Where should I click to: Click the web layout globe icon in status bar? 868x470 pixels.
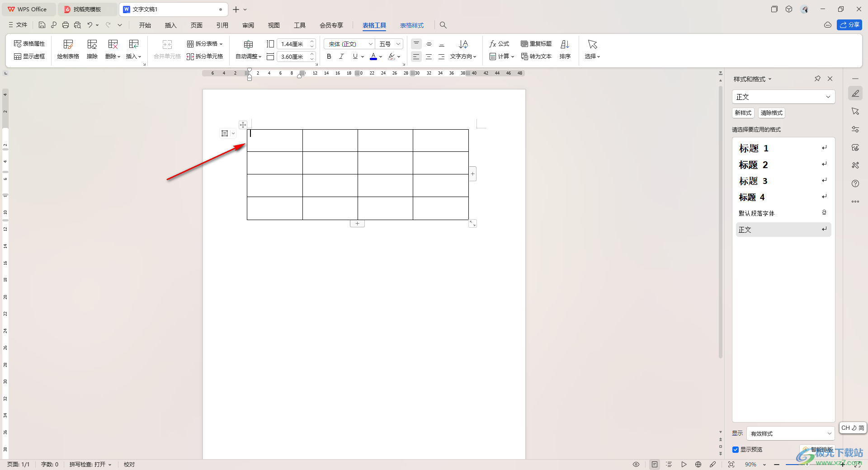tap(698, 465)
